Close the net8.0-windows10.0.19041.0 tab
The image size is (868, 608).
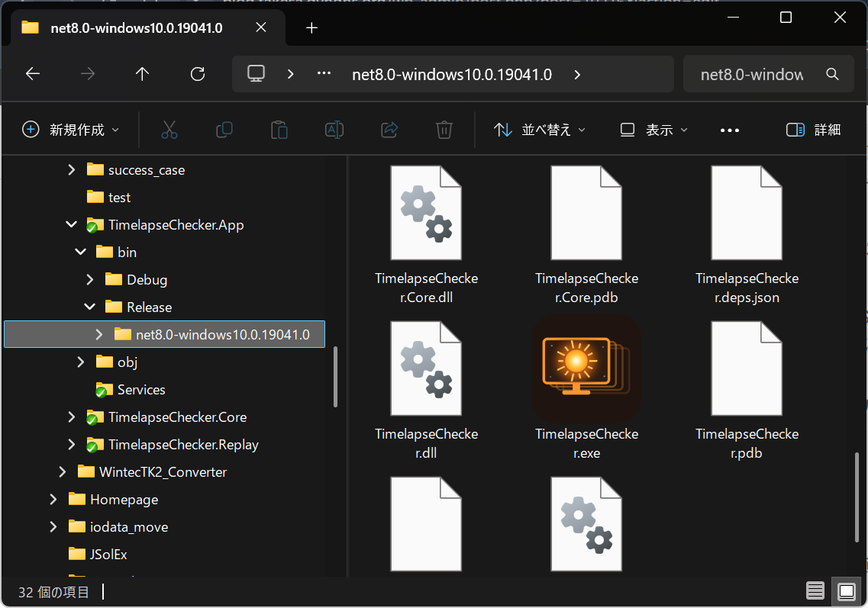261,27
